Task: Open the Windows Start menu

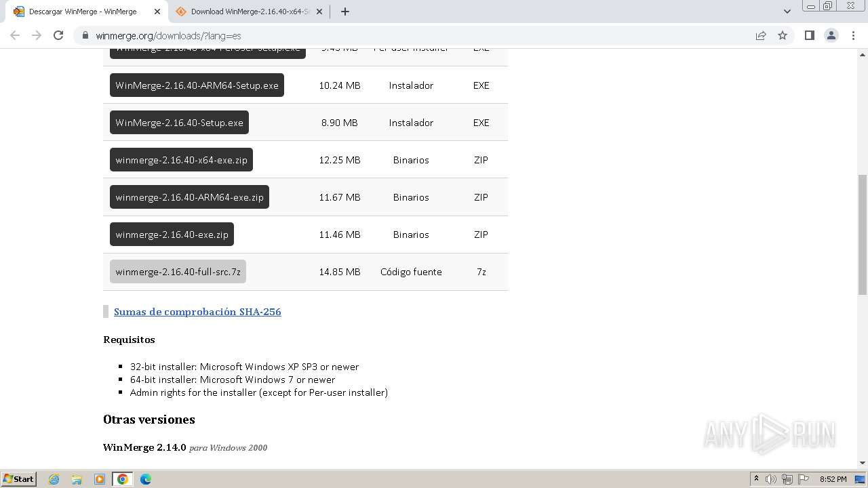Action: click(18, 479)
